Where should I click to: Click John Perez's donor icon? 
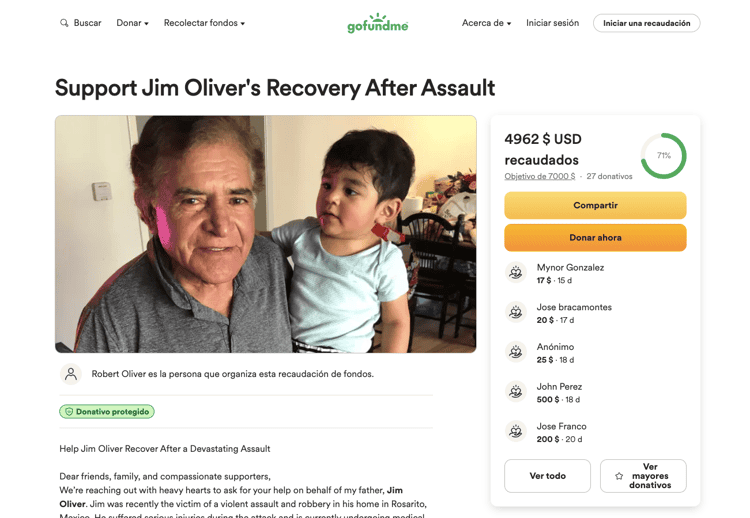coord(516,392)
